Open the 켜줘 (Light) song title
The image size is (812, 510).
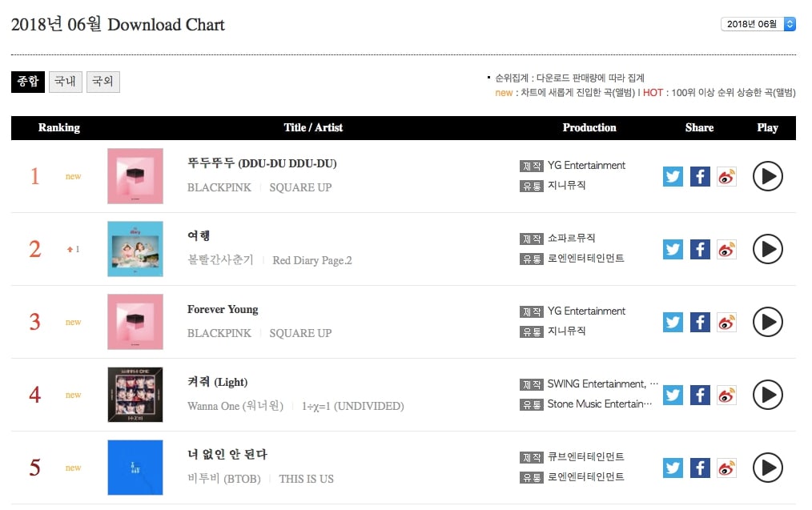217,382
